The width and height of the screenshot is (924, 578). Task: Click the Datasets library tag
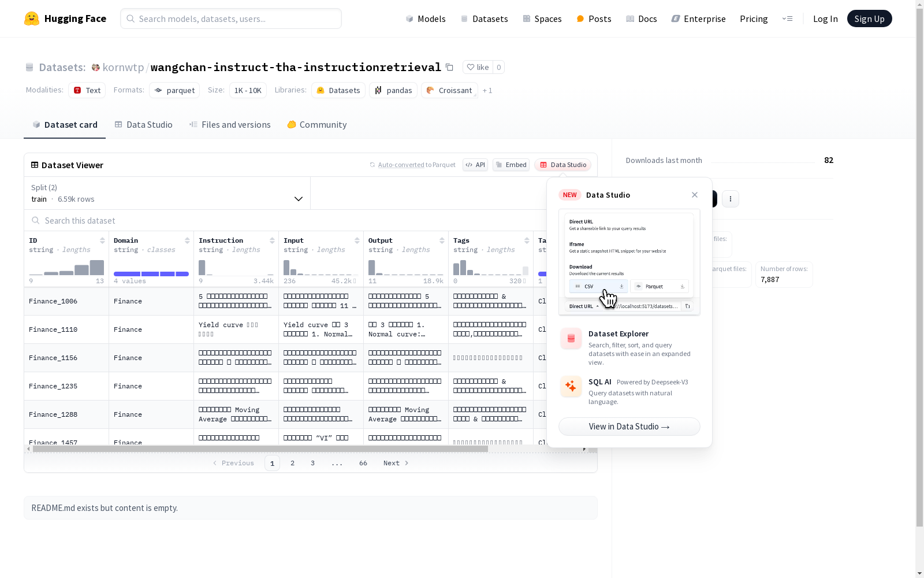point(338,90)
